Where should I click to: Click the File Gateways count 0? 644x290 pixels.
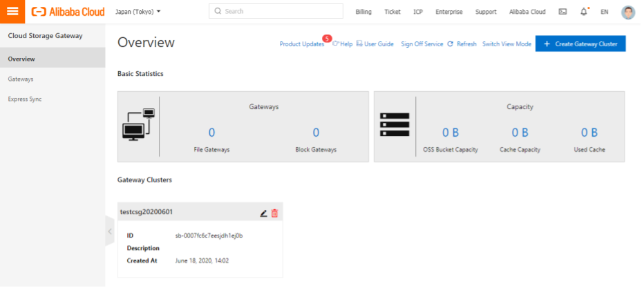click(211, 132)
